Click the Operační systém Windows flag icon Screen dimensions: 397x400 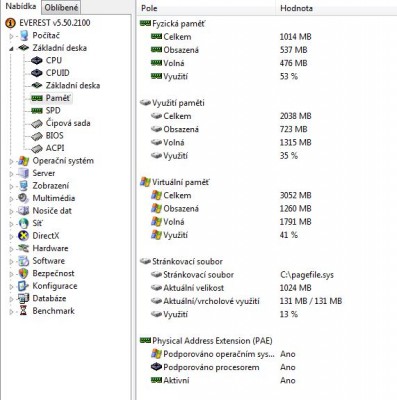point(24,161)
